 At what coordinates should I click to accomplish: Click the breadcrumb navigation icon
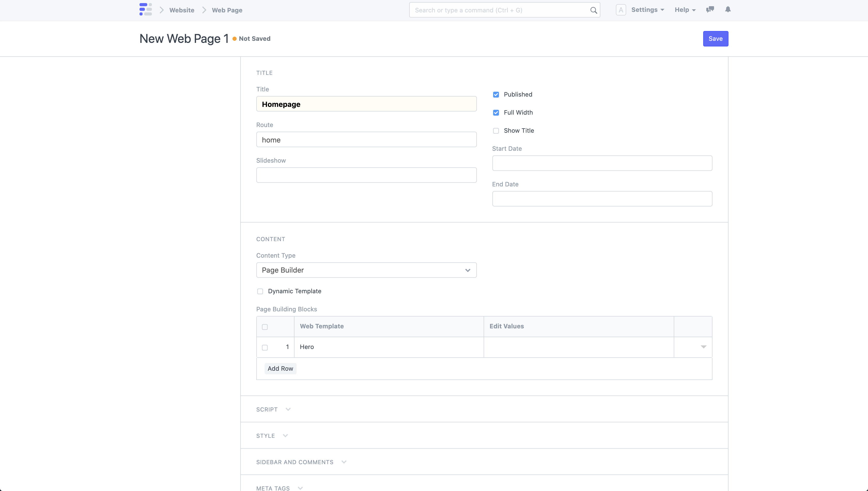[145, 10]
